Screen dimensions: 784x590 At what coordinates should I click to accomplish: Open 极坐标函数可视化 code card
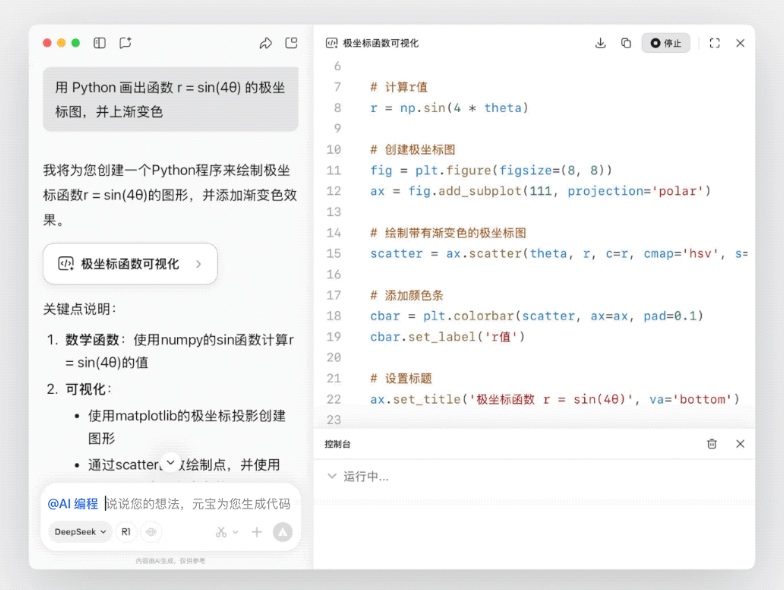(x=130, y=264)
